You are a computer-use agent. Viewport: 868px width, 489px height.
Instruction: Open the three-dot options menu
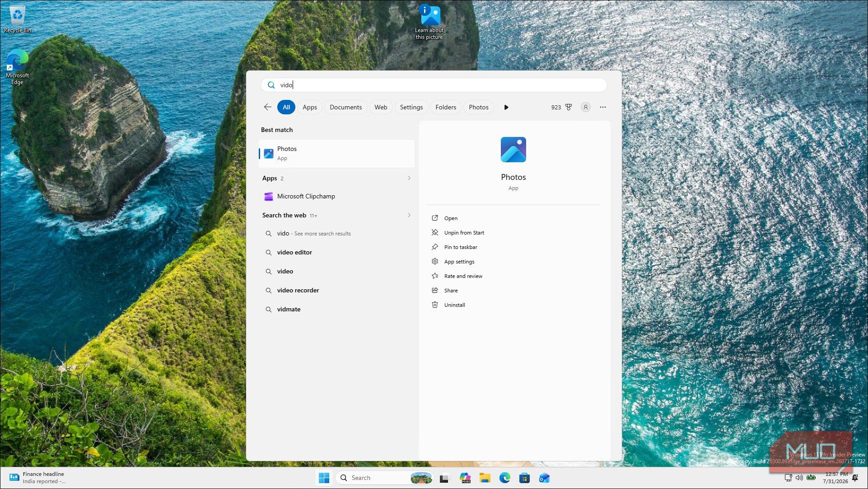pos(602,107)
